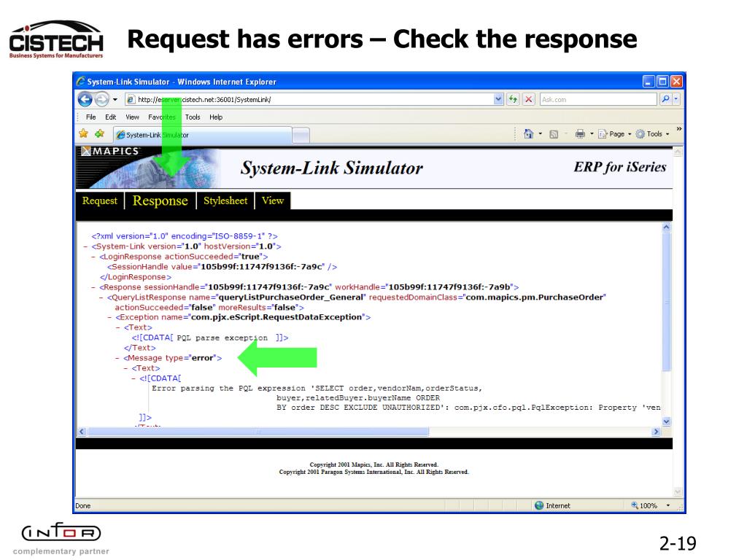
Task: Switch to the View tab in simulator
Action: [273, 201]
